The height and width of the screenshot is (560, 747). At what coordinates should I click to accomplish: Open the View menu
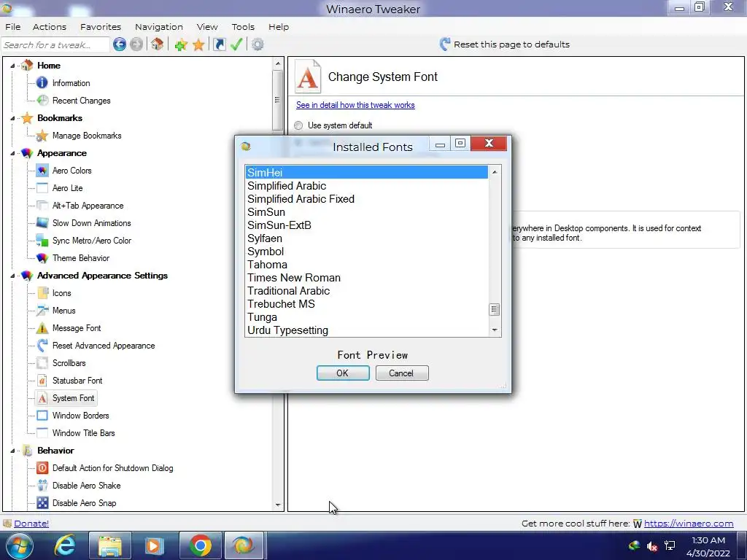coord(206,27)
